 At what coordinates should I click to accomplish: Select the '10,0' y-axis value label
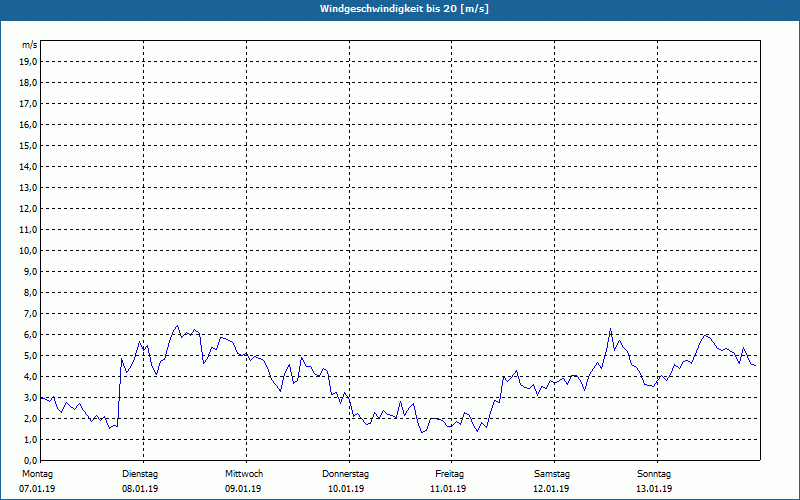coord(29,250)
